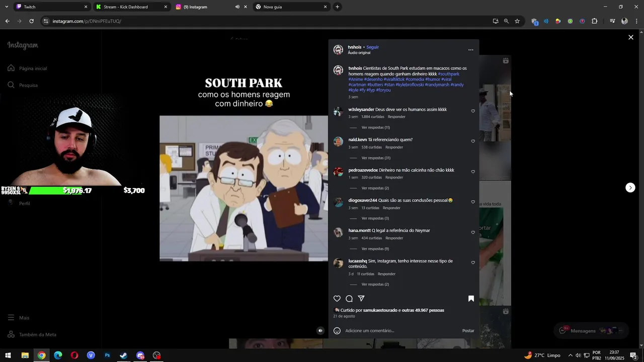
Task: Click the shield extension with badge 1
Action: point(534,22)
